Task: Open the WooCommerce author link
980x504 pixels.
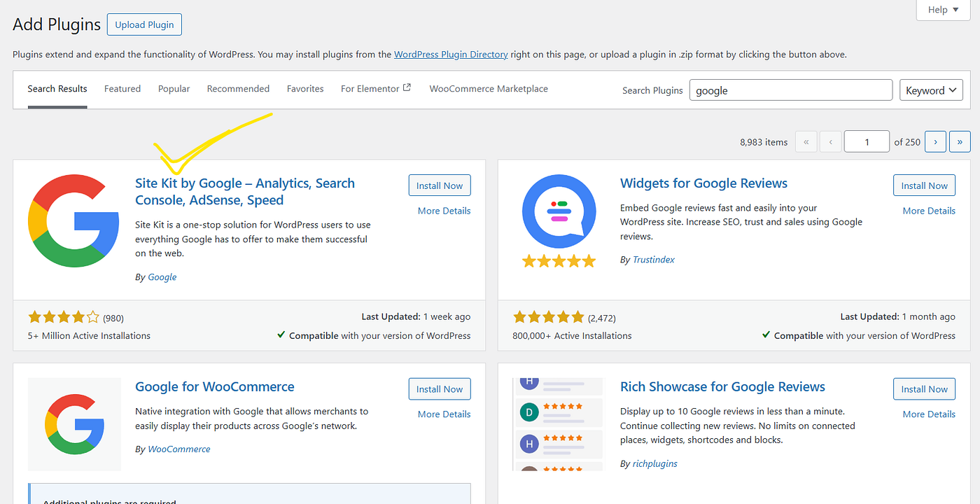Action: 179,449
